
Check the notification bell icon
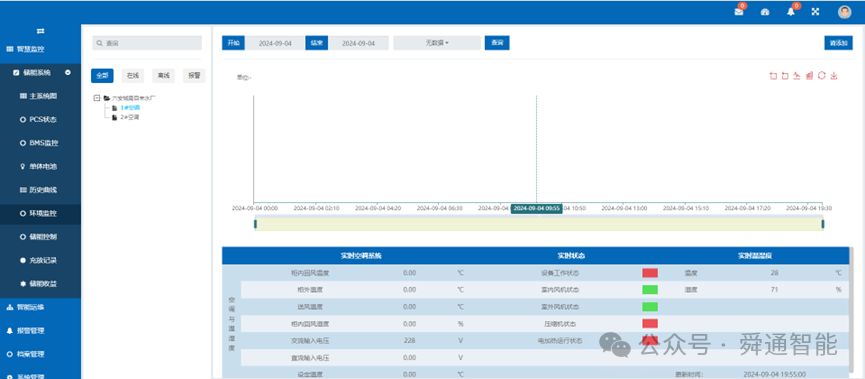(791, 12)
